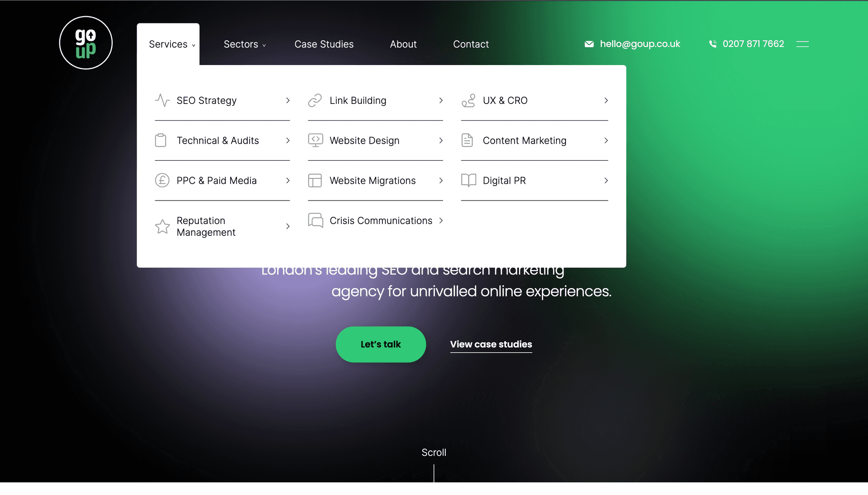Expand the Website Migrations submenu arrow
Viewport: 868px width, 495px height.
pos(441,181)
